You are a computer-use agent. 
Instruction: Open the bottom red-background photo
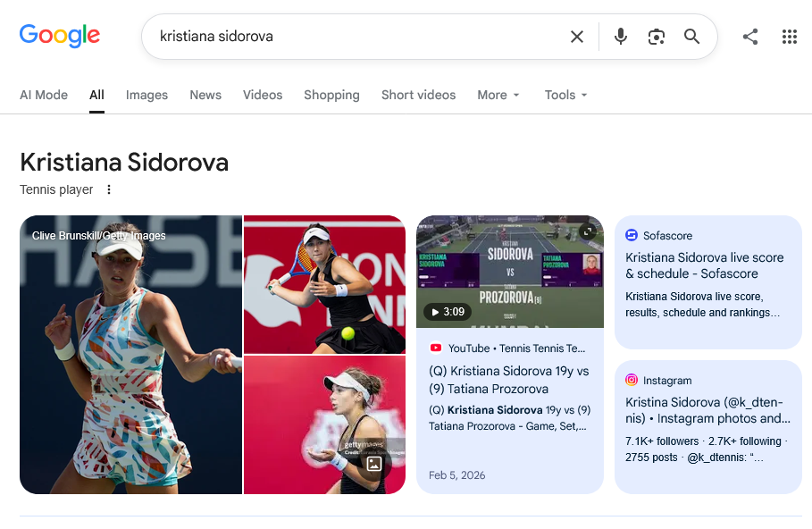(x=324, y=424)
